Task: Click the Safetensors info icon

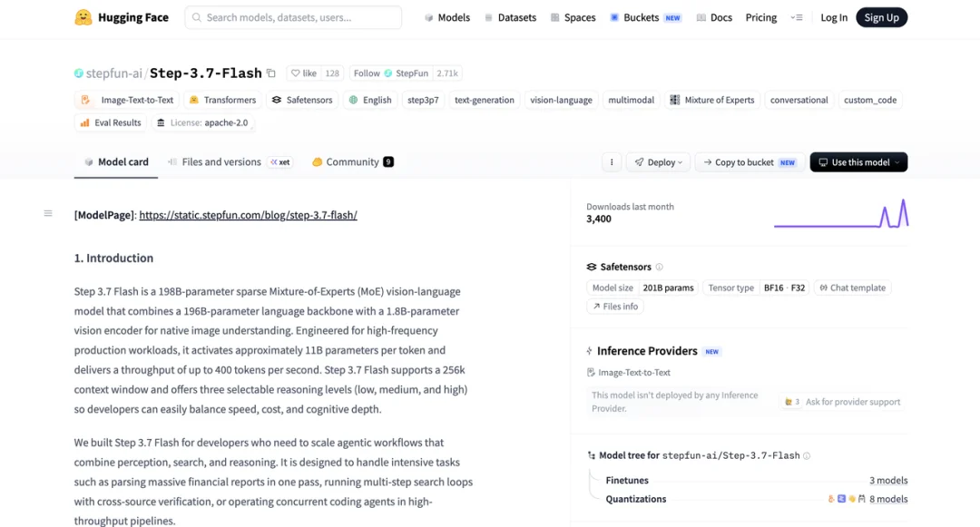Action: pyautogui.click(x=659, y=267)
